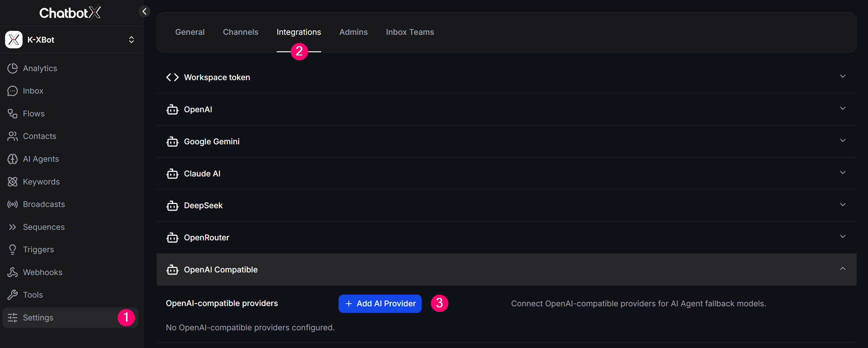Click the OpenRouter robot icon
868x348 pixels.
(x=172, y=238)
